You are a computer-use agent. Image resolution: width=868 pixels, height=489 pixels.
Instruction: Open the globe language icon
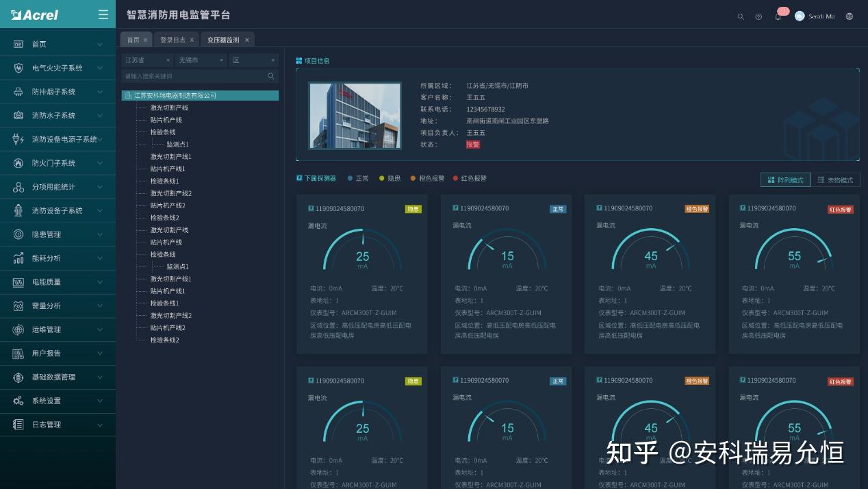coord(850,16)
